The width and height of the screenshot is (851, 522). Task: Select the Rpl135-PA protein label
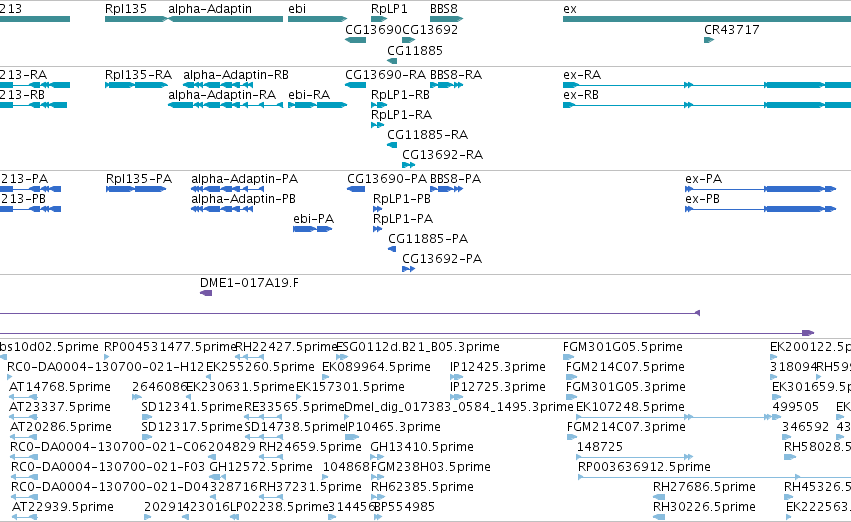click(x=139, y=179)
